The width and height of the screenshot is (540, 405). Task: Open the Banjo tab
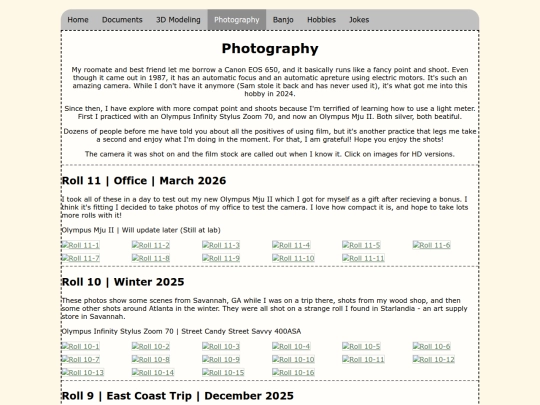(283, 20)
